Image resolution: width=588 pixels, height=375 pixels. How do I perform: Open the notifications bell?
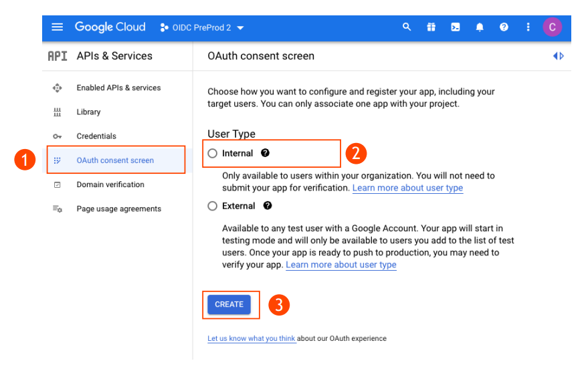[x=480, y=27]
